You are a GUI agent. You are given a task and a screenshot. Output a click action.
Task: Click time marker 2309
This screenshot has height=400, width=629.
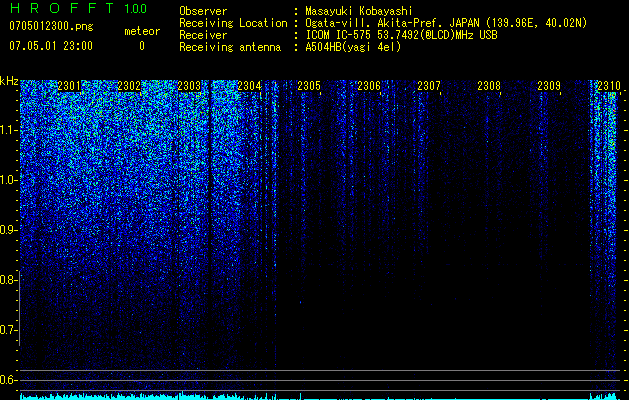549,86
